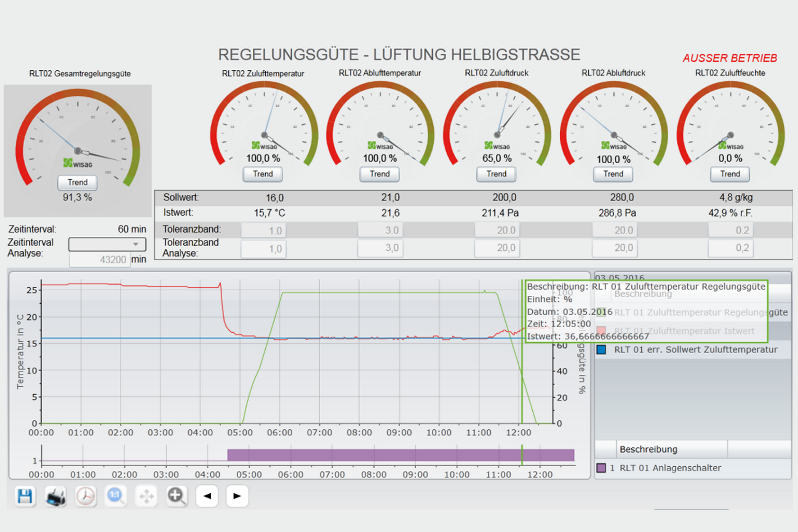798x532 pixels.
Task: Click Toleranzband field showing 3.0
Action: click(380, 230)
